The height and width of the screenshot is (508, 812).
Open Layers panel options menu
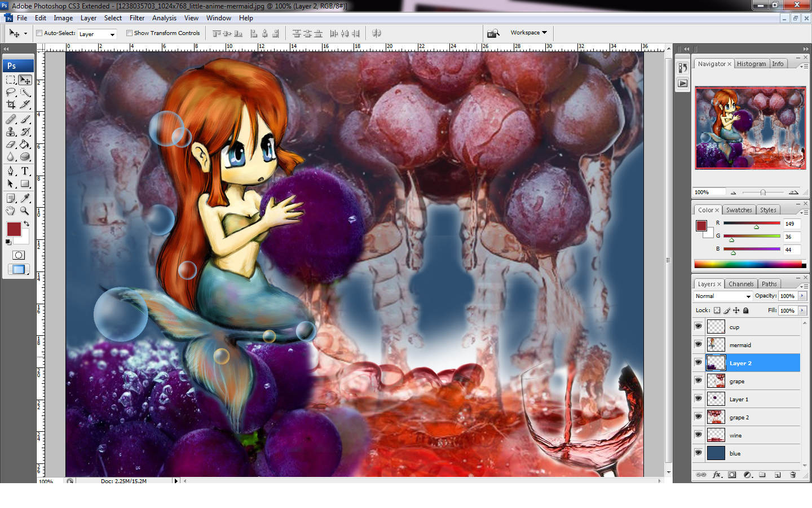coord(804,286)
